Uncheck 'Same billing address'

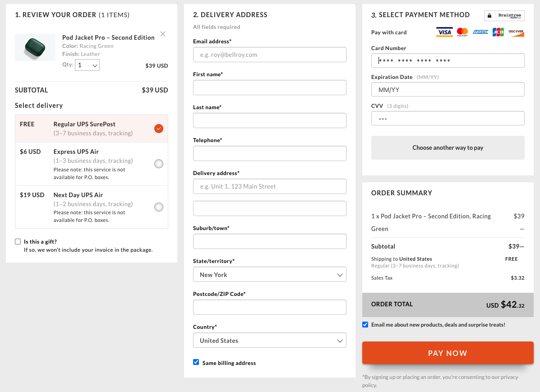click(x=196, y=362)
